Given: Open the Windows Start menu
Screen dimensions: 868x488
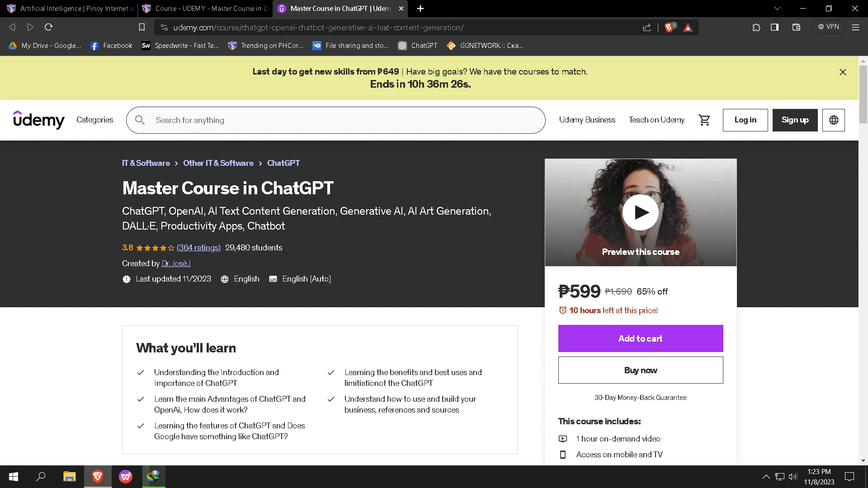Looking at the screenshot, I should click(14, 477).
